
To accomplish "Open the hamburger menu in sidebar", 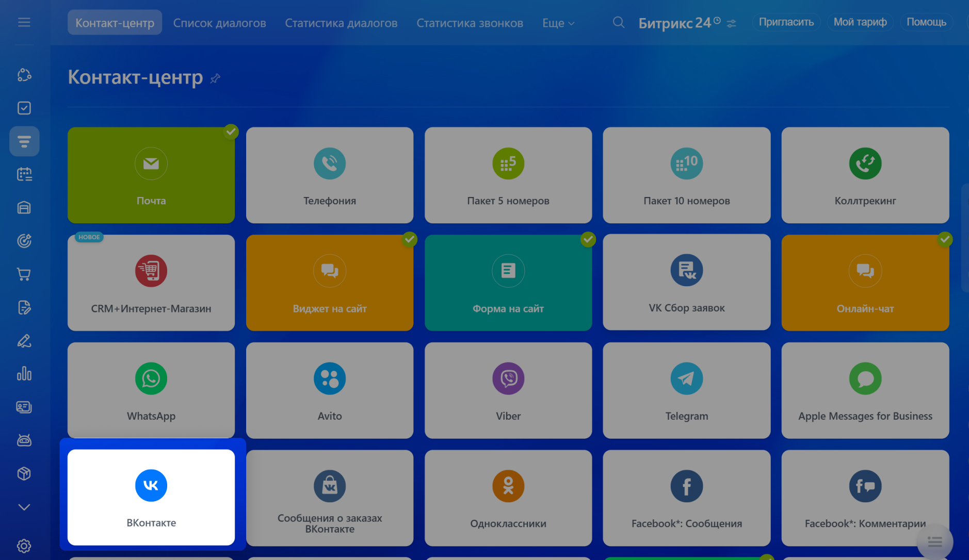I will 24,22.
